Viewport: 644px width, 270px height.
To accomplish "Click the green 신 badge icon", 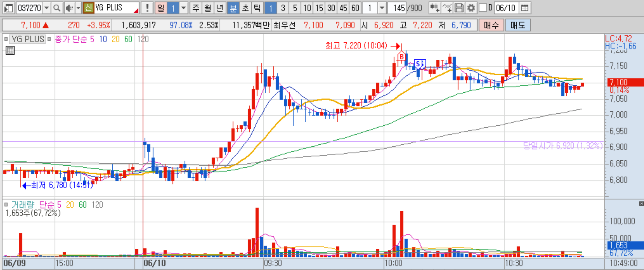I will click(88, 8).
